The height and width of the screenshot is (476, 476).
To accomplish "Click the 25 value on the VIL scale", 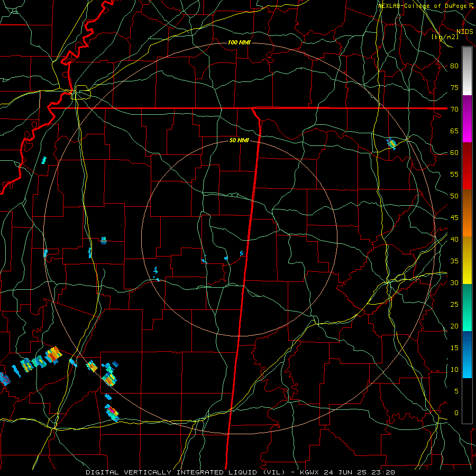I will pos(454,304).
